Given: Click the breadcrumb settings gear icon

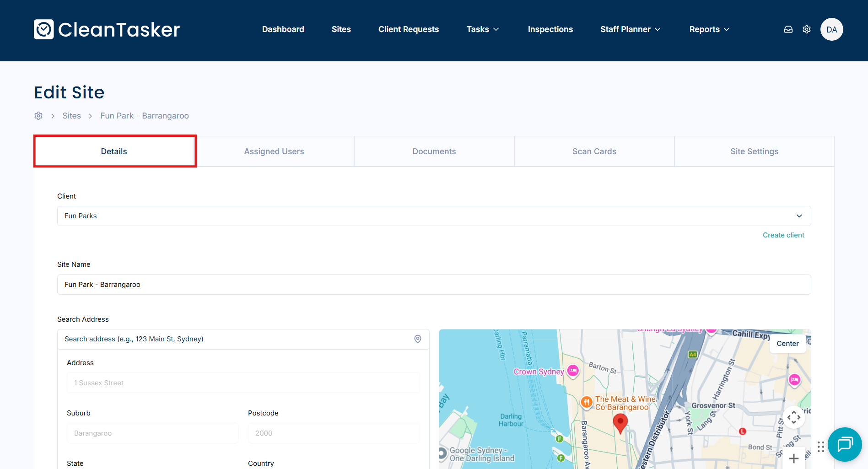Looking at the screenshot, I should pos(38,116).
